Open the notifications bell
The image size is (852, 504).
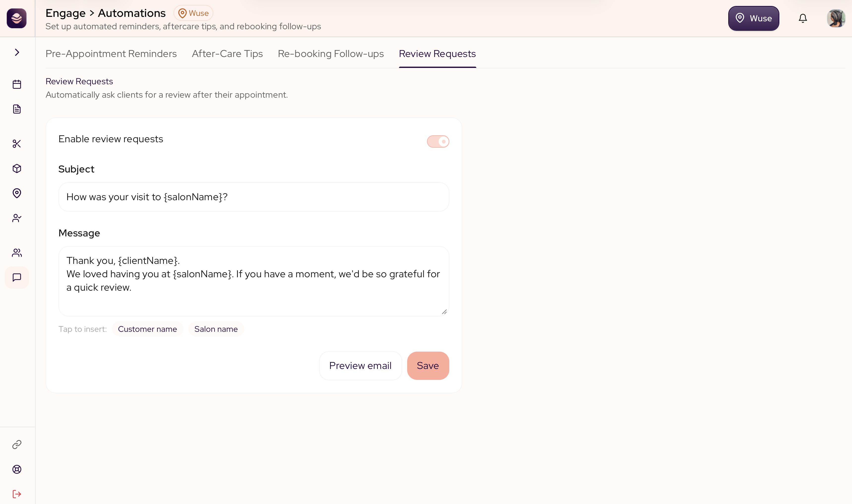[803, 18]
